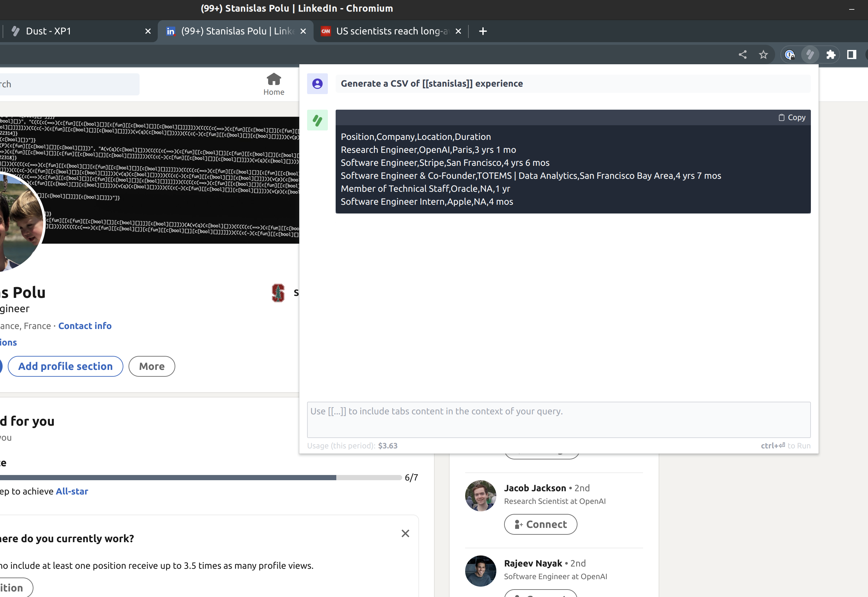Click the 'Research Engineer,OpenAI,Paris' CSV row
Viewport: 868px width, 597px height.
[x=428, y=150]
